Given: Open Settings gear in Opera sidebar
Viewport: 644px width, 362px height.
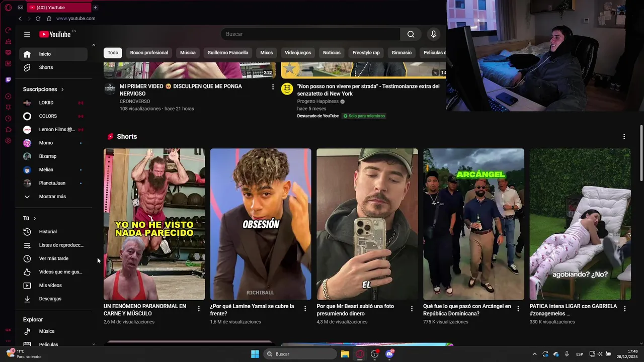Looking at the screenshot, I should tap(8, 141).
